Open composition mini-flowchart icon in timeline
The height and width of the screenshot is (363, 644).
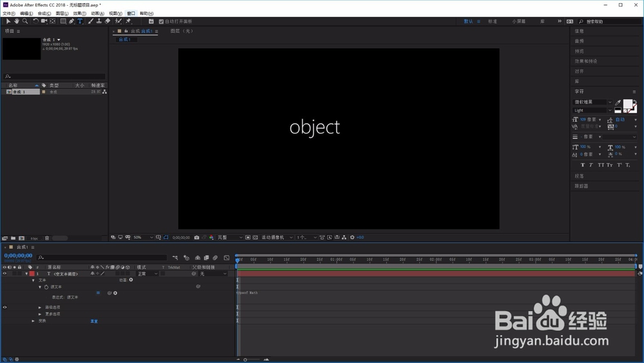click(175, 257)
